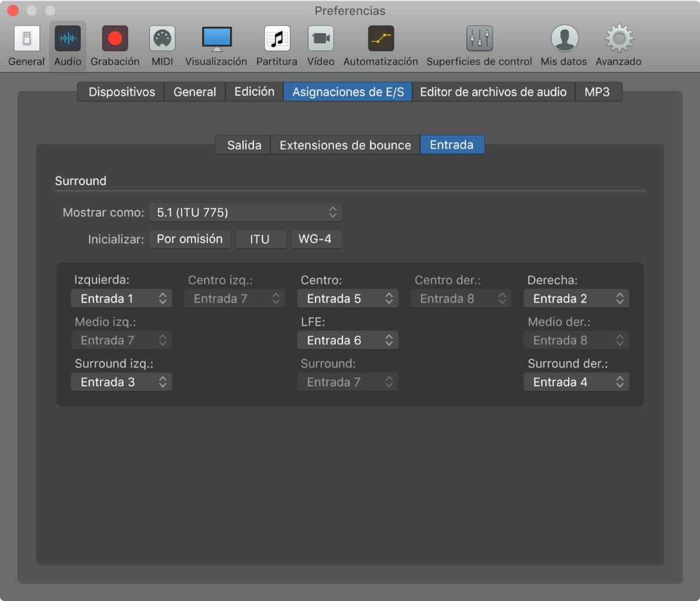Open the General preferences icon
The width and height of the screenshot is (700, 601).
tap(27, 39)
